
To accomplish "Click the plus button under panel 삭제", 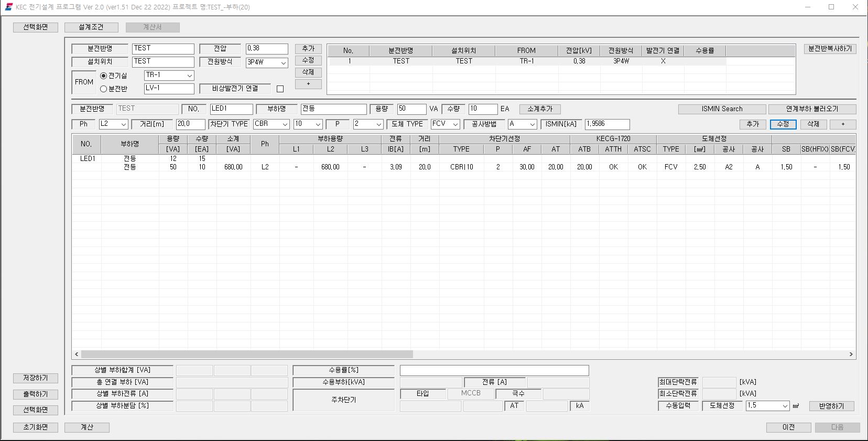I will click(308, 84).
